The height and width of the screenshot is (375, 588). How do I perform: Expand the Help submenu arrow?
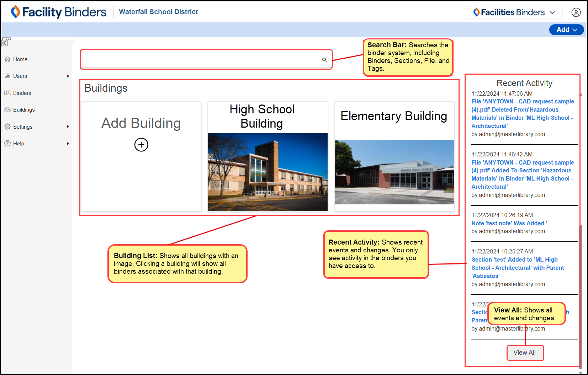[x=68, y=144]
